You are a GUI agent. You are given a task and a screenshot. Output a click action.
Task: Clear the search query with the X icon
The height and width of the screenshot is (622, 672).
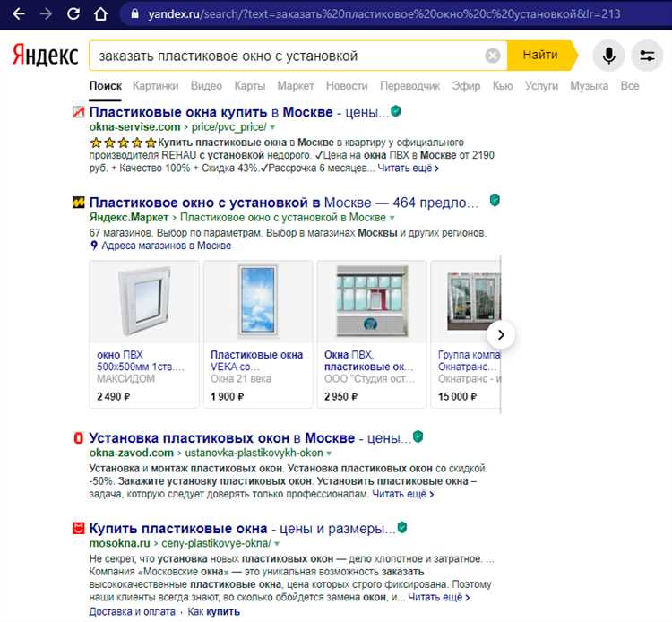493,56
